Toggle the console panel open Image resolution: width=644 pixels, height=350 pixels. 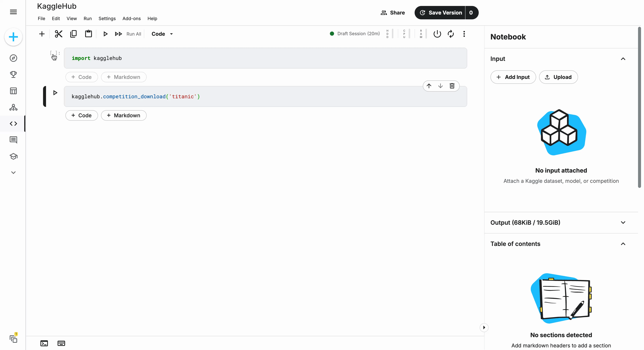click(x=44, y=343)
